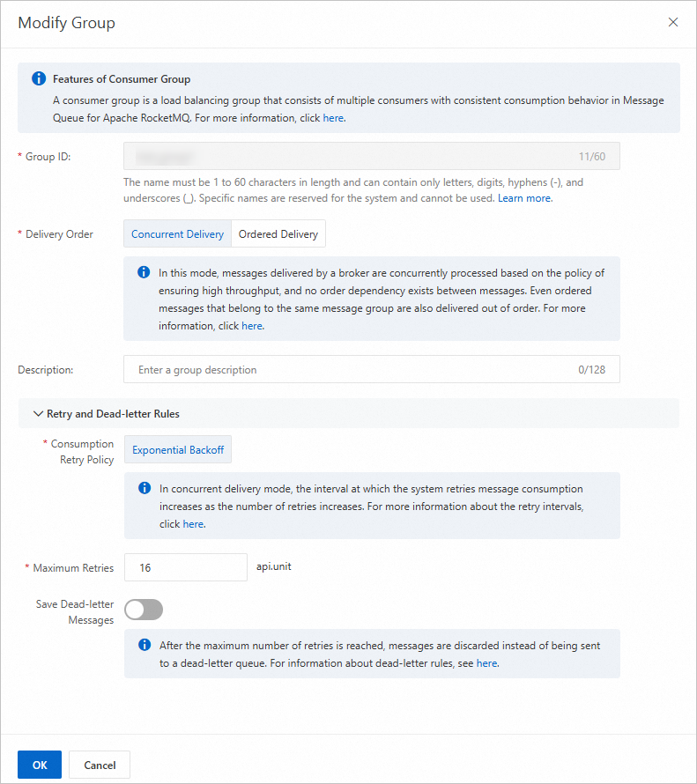Collapse Retry and Dead-letter Rules section
Screen dimensions: 697x784
point(38,413)
